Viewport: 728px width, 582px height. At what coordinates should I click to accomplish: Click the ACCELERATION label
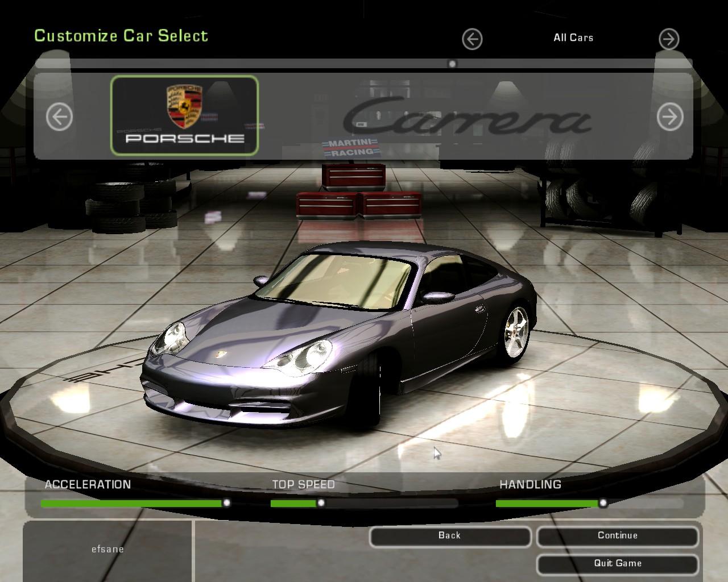88,485
